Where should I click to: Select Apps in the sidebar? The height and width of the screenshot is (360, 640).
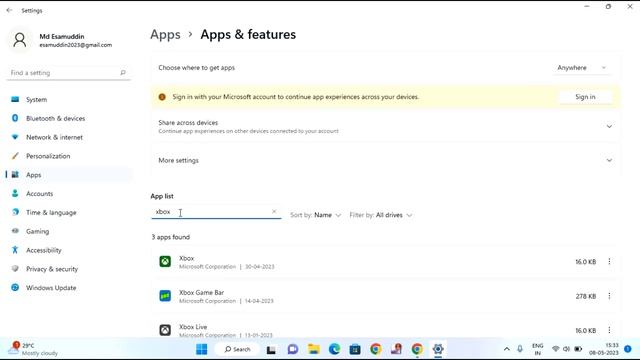click(x=69, y=175)
